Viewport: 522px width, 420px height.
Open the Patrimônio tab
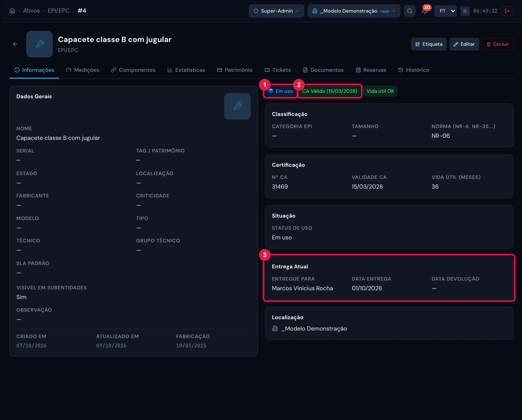click(235, 70)
